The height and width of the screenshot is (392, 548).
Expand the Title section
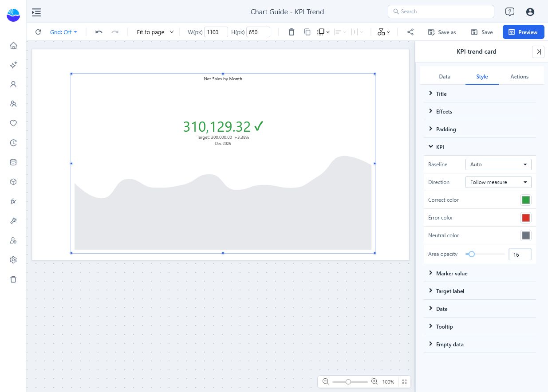point(480,94)
